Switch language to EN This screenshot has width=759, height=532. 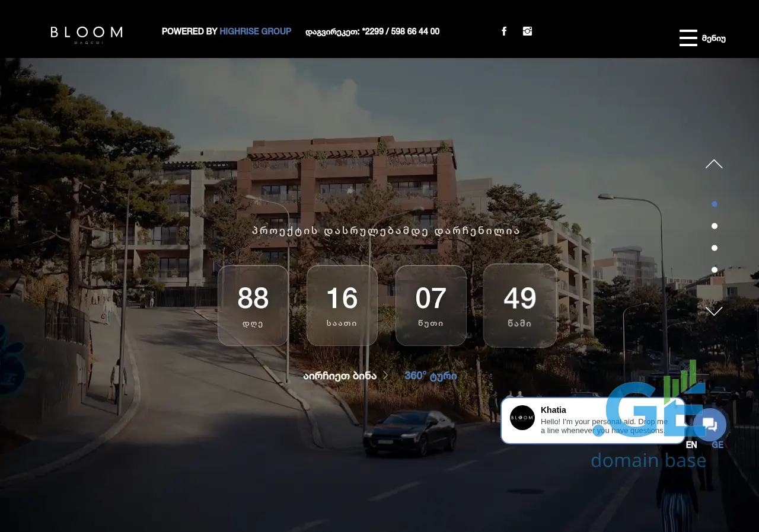pos(691,445)
